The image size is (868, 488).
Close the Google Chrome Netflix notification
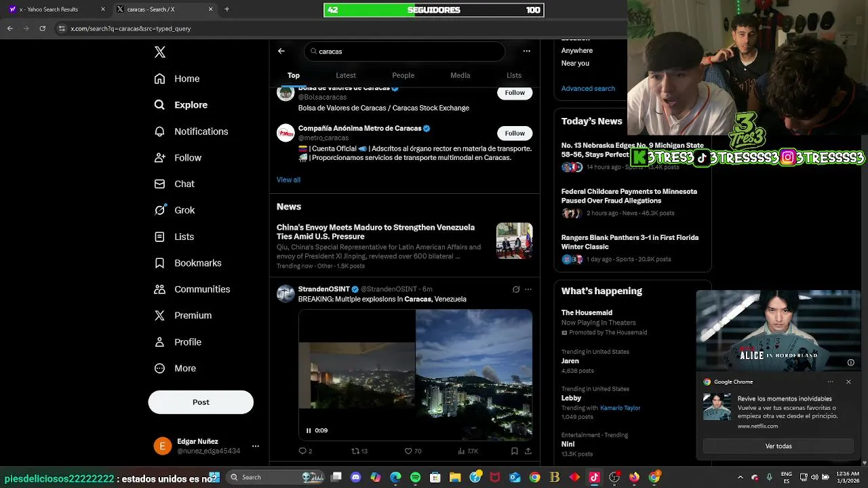(x=848, y=382)
